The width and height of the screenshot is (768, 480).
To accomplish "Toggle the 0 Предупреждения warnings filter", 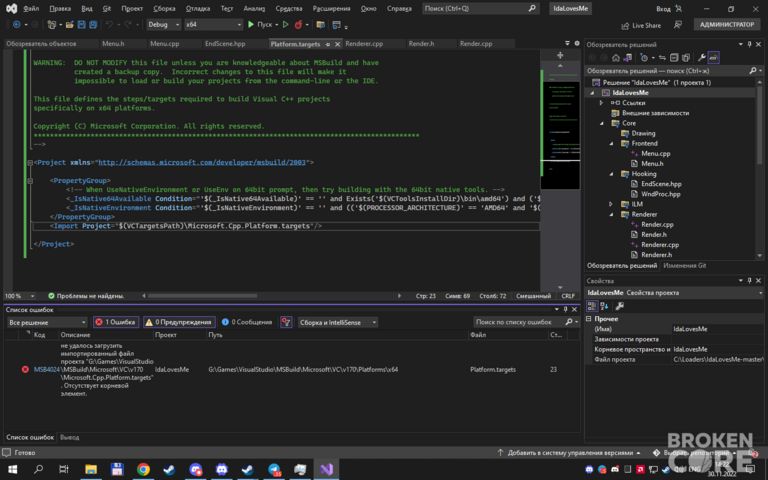I will tap(179, 322).
